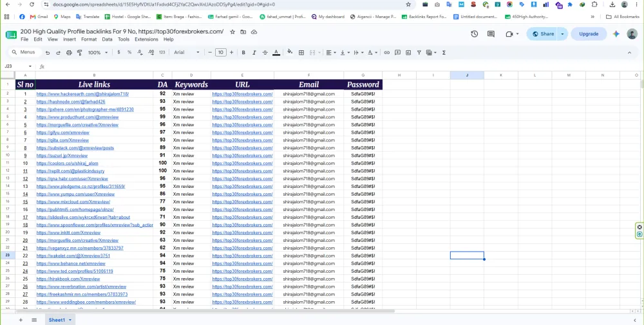Toggle strikethrough formatting
This screenshot has width=644, height=325.
(x=265, y=53)
